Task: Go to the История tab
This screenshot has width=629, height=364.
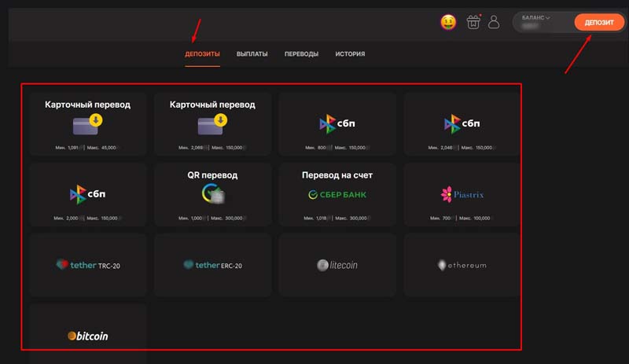Action: tap(350, 54)
